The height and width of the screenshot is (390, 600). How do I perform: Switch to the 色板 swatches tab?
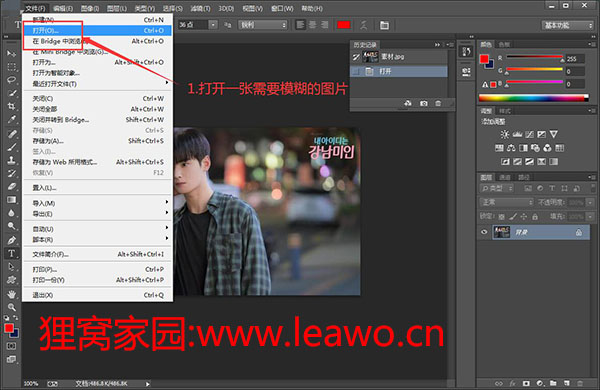coord(504,44)
